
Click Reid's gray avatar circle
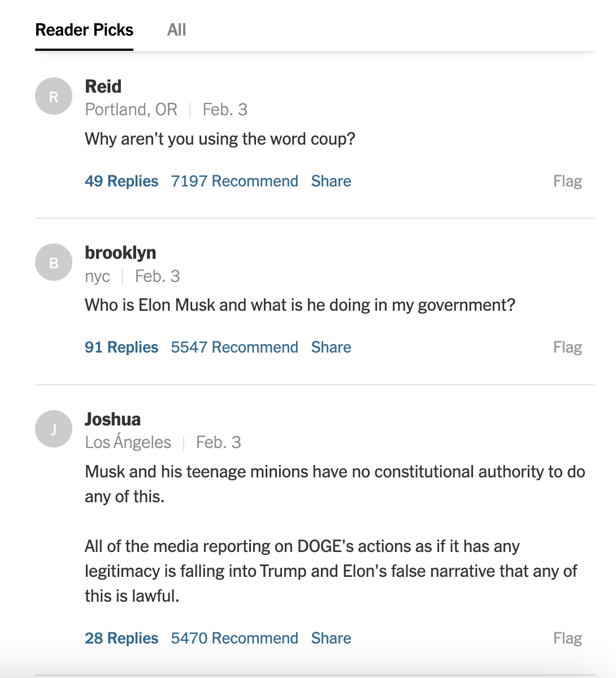[x=54, y=97]
